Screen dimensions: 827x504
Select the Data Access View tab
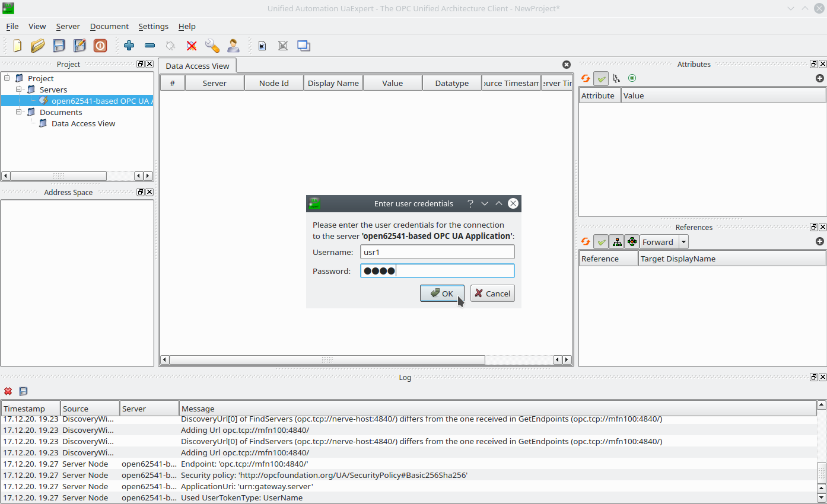pos(197,66)
